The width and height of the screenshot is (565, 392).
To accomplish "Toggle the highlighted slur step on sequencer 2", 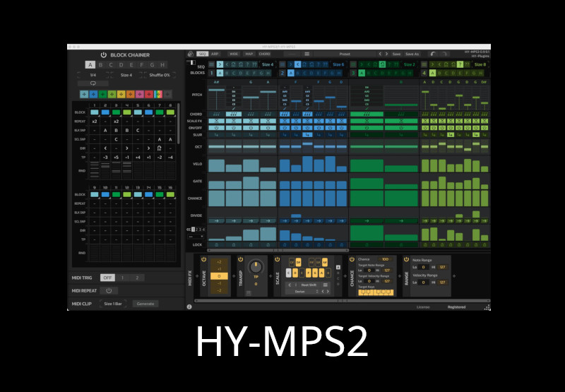I will coord(307,135).
